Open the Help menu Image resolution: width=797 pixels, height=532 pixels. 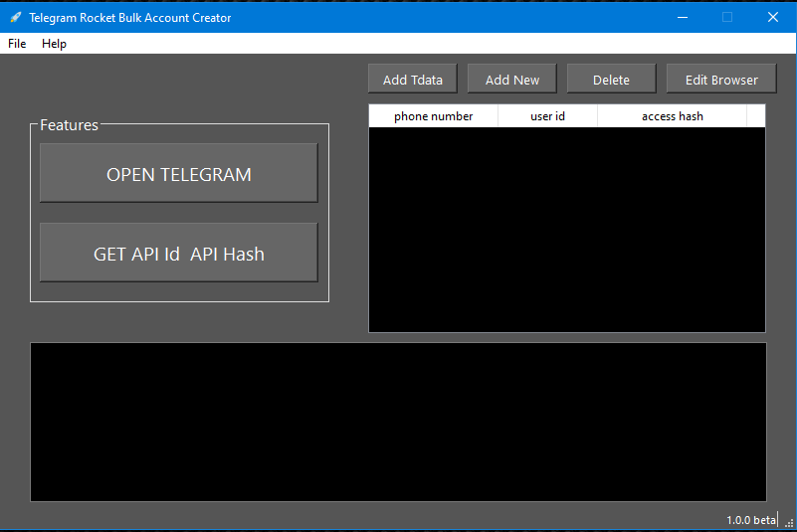54,44
